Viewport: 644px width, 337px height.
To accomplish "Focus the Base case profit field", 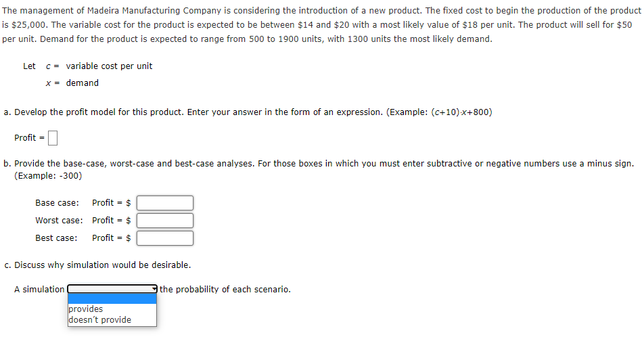I will [164, 203].
